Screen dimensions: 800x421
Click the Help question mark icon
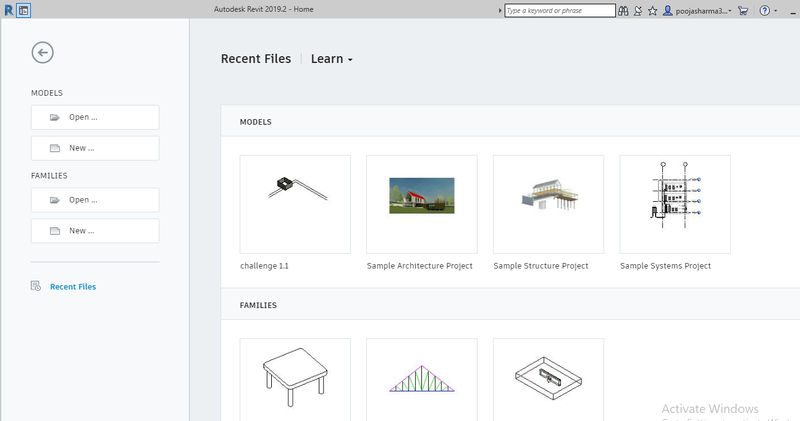(x=764, y=11)
